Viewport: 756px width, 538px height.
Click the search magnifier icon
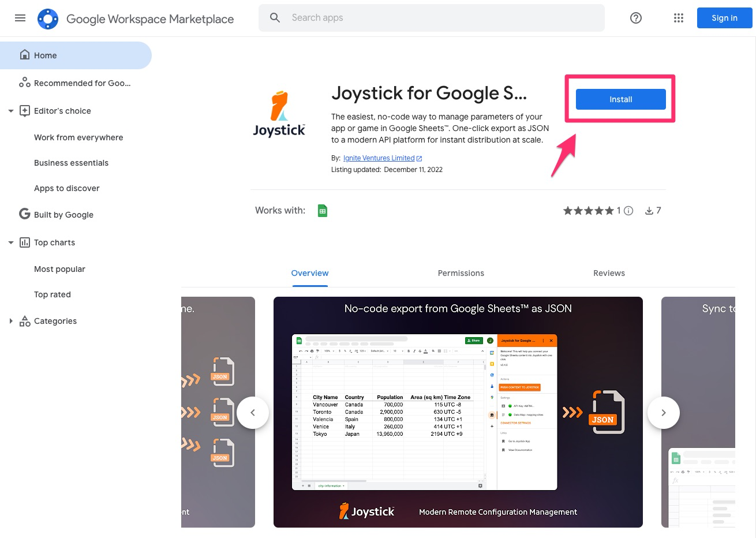tap(275, 18)
